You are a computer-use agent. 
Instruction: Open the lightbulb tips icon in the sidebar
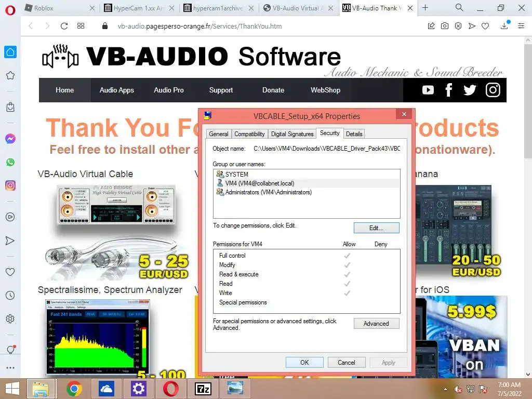[x=10, y=350]
